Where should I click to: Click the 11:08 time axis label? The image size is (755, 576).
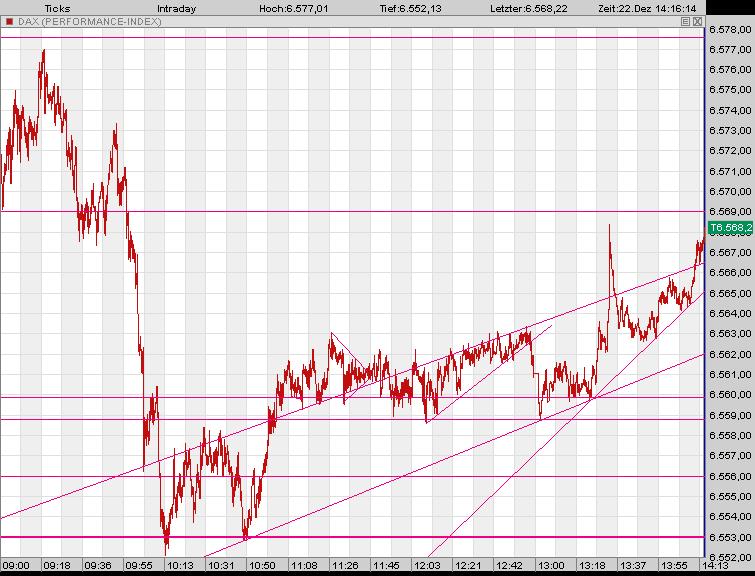tap(304, 565)
